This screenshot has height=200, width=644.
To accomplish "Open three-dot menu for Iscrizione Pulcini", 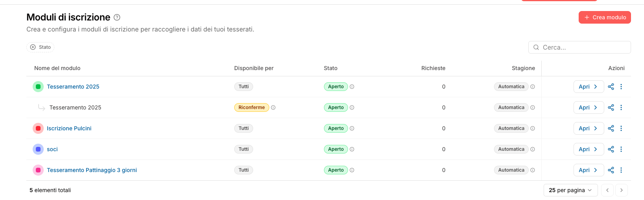I will tap(621, 128).
